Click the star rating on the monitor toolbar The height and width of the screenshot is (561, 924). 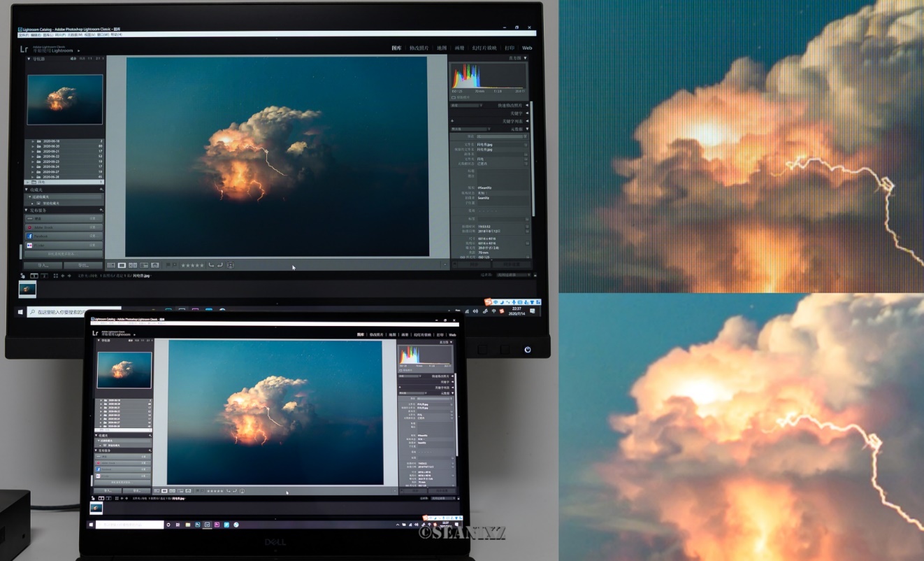tap(192, 265)
